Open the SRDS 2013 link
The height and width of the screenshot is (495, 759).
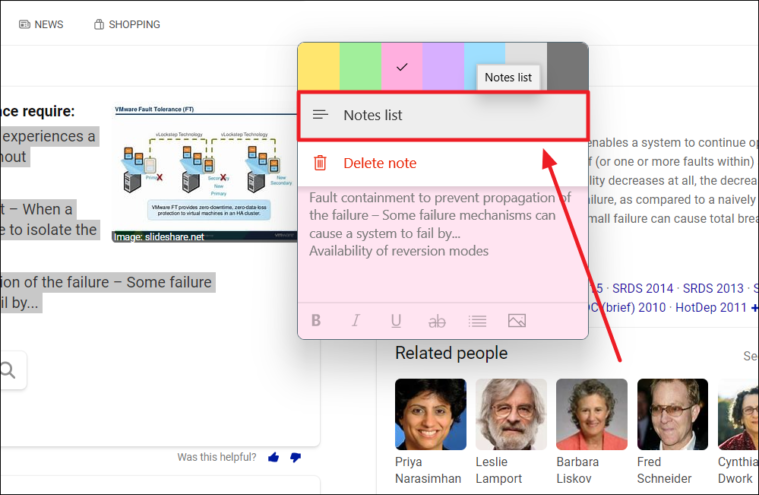(x=713, y=288)
